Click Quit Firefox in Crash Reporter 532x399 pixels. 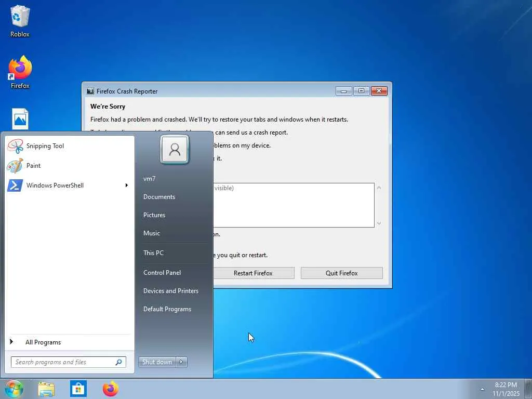tap(342, 273)
